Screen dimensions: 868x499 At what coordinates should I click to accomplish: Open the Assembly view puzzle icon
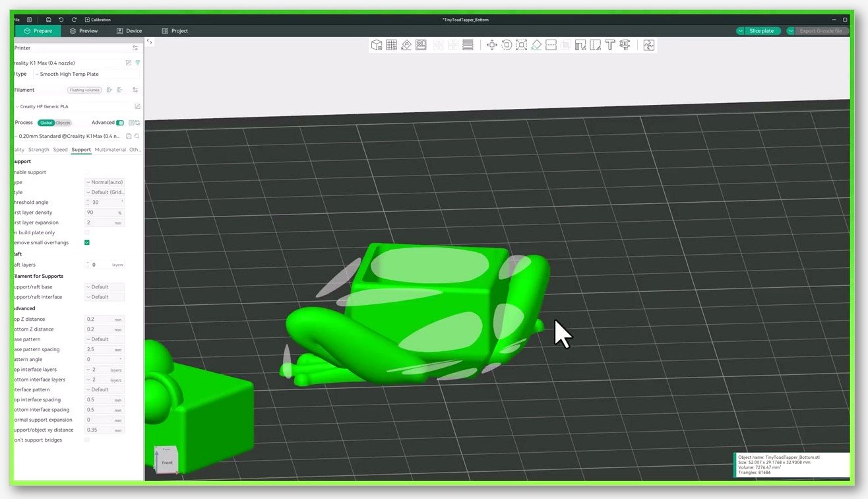(648, 45)
